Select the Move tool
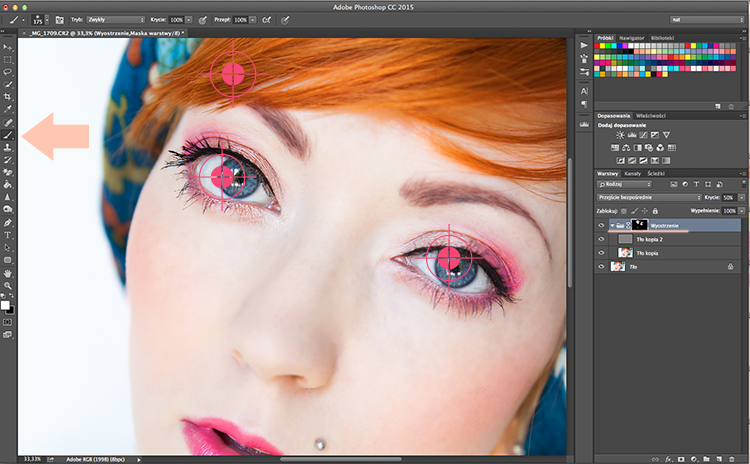This screenshot has width=750, height=464. click(x=8, y=47)
